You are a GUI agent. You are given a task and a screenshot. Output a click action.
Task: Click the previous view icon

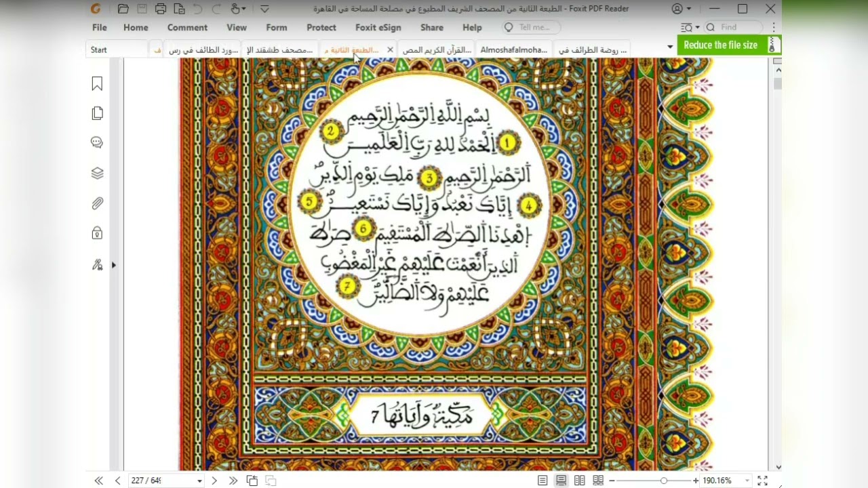[252, 481]
